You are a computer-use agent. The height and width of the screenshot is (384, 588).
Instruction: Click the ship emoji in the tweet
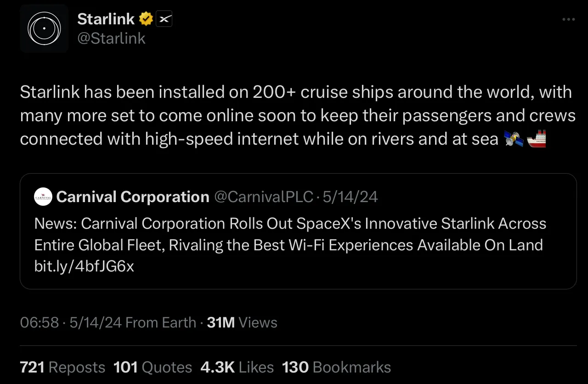point(536,139)
